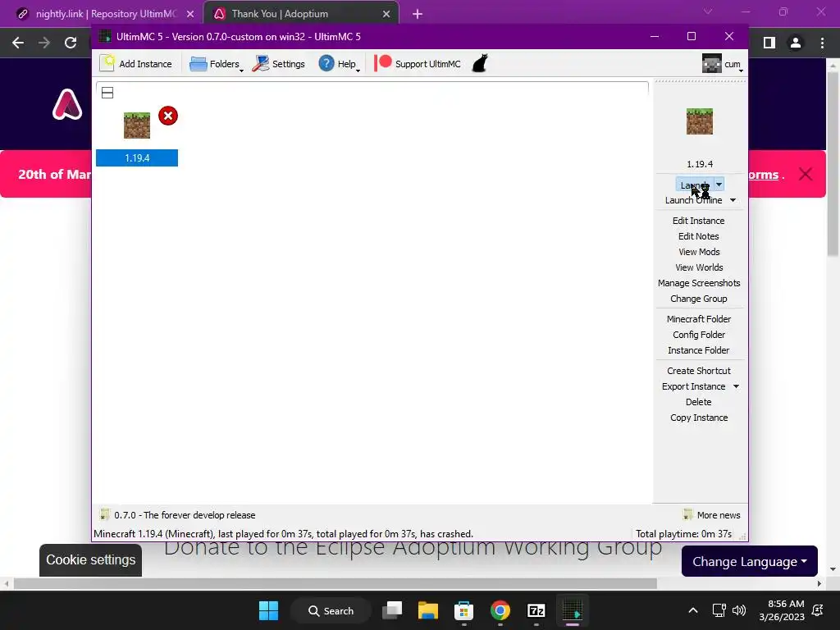Viewport: 840px width, 630px height.
Task: Click the Add Instance toolbar button
Action: pos(136,64)
